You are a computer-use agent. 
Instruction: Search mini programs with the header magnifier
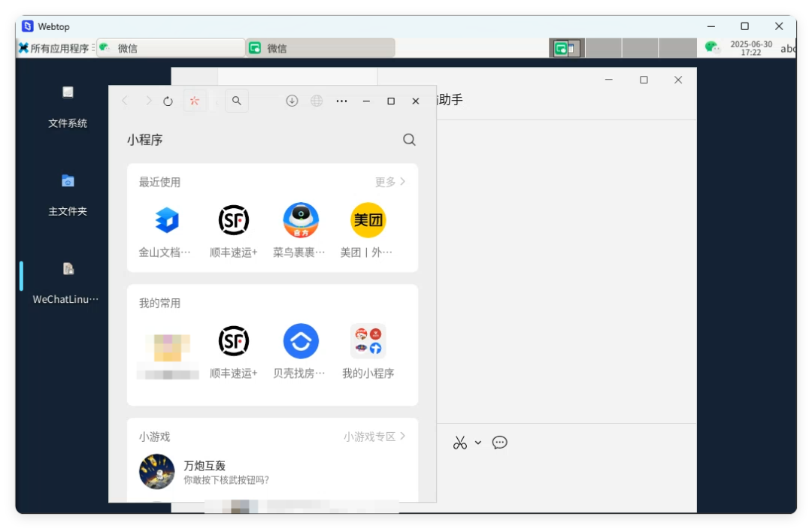[x=409, y=140]
